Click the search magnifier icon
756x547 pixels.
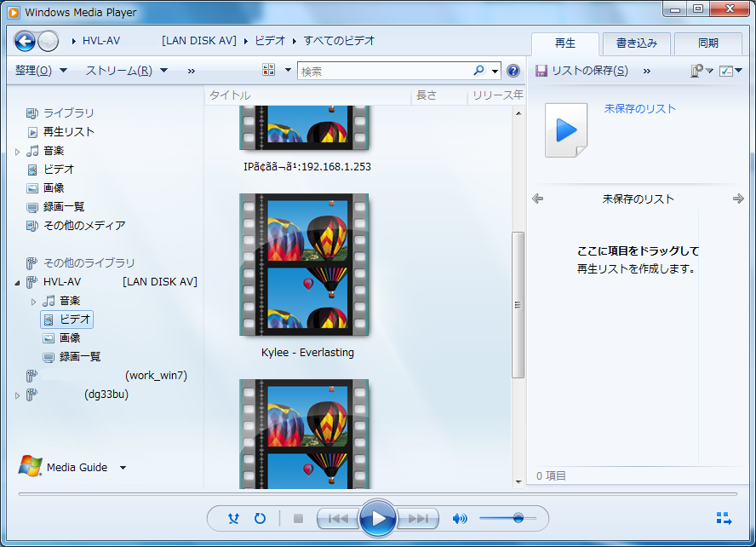(478, 71)
